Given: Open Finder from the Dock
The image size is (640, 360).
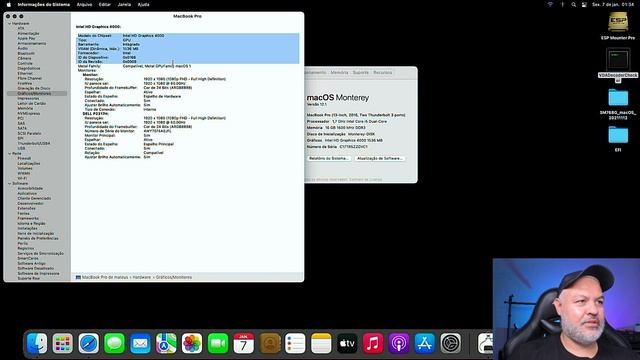Looking at the screenshot, I should (37, 343).
